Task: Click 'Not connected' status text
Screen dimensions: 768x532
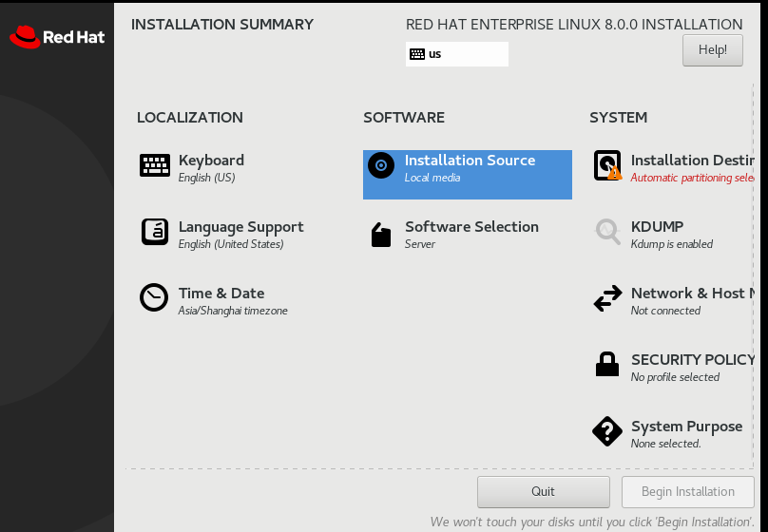Action: point(665,311)
